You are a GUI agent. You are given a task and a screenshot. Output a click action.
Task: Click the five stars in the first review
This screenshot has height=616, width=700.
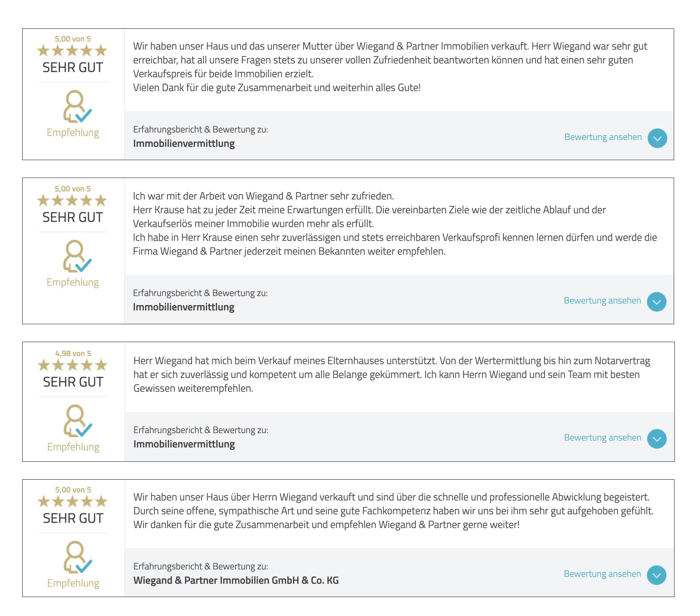(72, 51)
